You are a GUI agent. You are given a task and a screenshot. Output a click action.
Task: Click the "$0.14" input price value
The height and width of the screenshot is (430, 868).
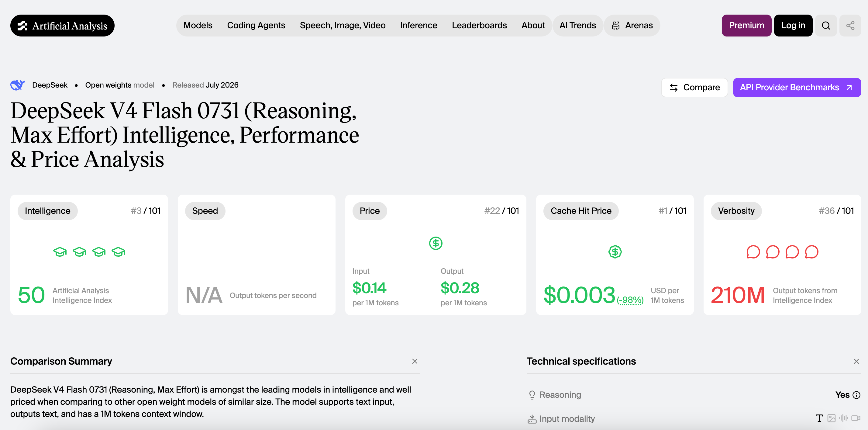coord(369,288)
